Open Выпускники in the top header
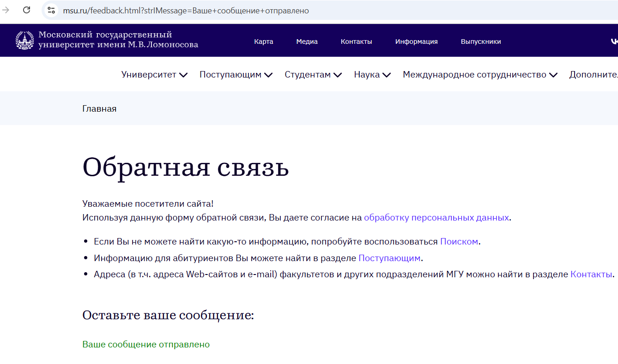The width and height of the screenshot is (618, 364). pyautogui.click(x=481, y=42)
